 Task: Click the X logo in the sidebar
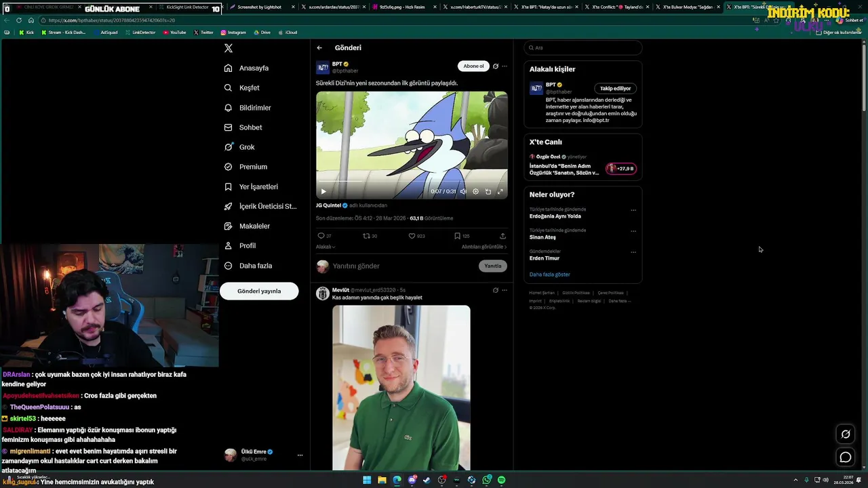point(229,48)
